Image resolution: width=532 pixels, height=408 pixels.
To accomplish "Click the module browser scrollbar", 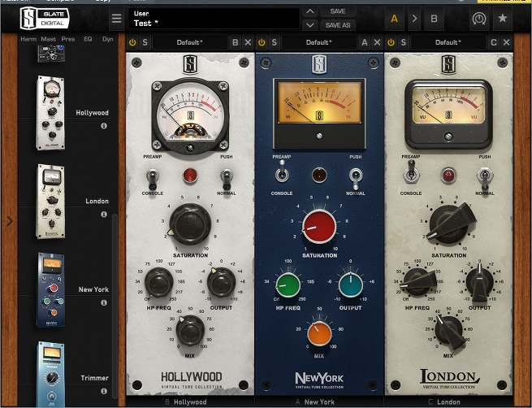I will (115, 306).
